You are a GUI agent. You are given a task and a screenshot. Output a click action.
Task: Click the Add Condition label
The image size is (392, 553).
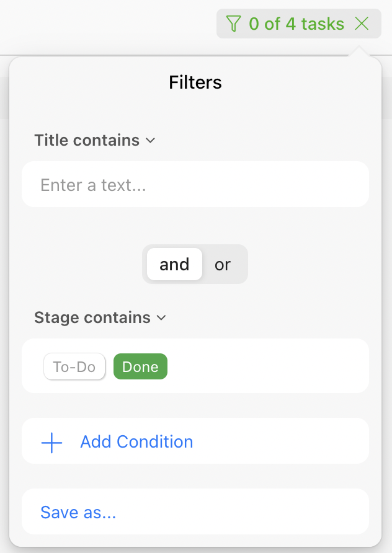pyautogui.click(x=136, y=442)
